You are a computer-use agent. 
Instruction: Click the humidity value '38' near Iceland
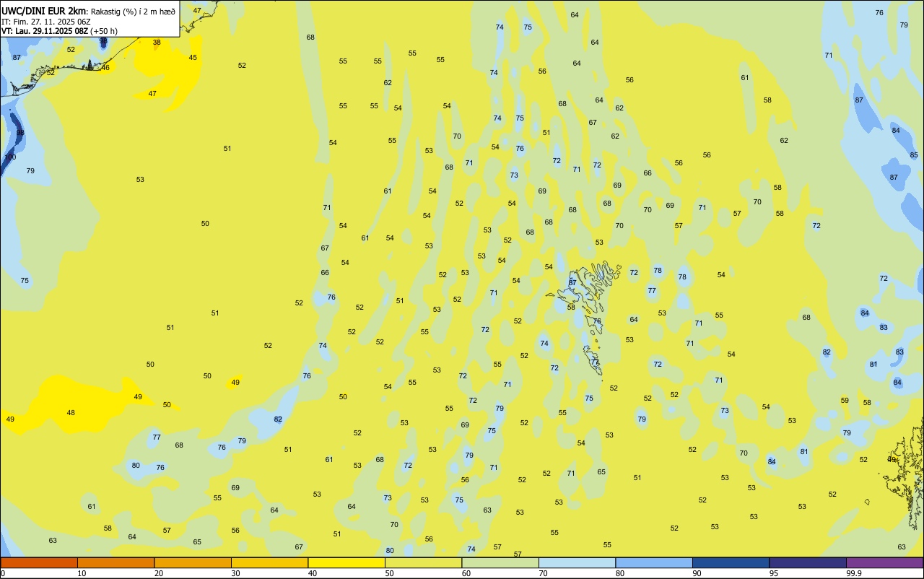coord(157,42)
